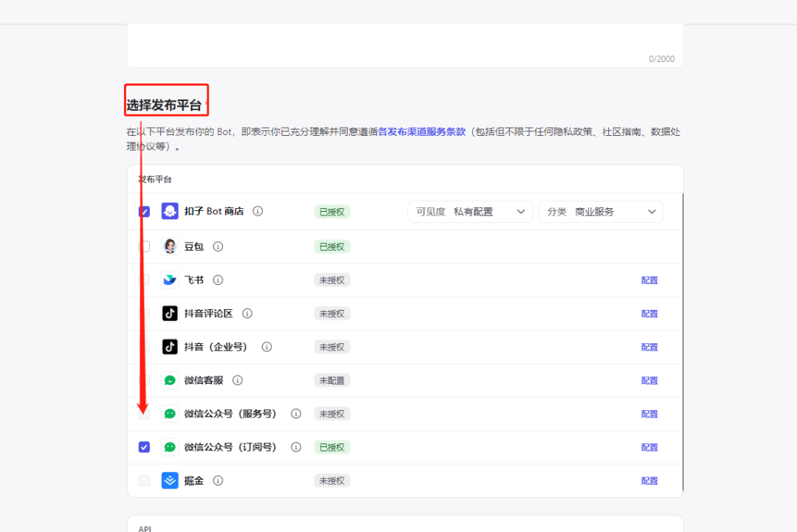Viewport: 797px width, 532px height.
Task: Click the 微信公众号（订阅号）icon
Action: click(x=170, y=447)
